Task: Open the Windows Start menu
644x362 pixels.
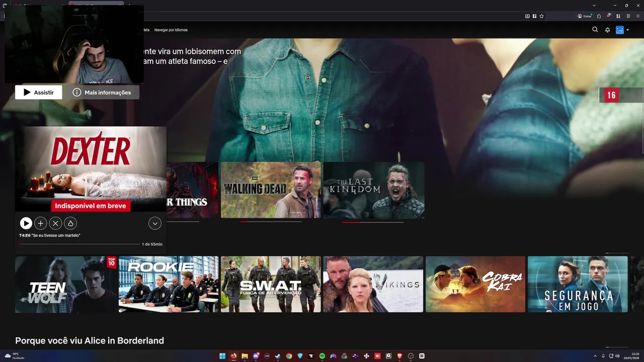Action: pos(222,356)
